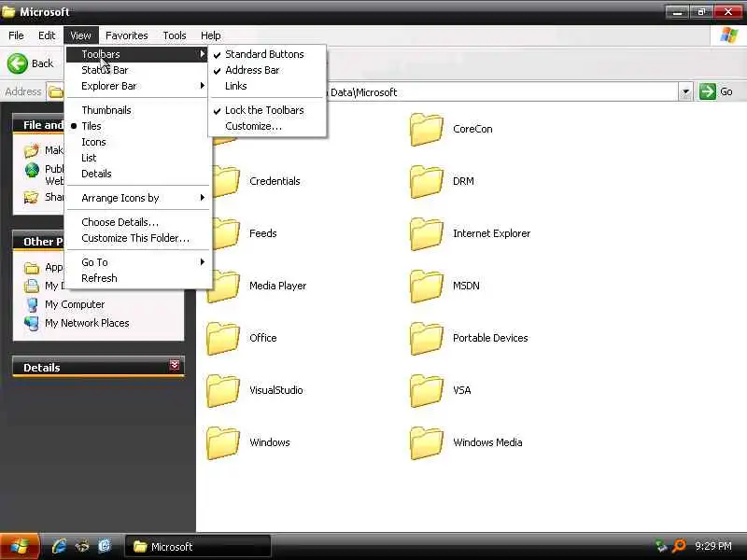The width and height of the screenshot is (747, 560).
Task: Expand the Go To submenu
Action: (138, 262)
